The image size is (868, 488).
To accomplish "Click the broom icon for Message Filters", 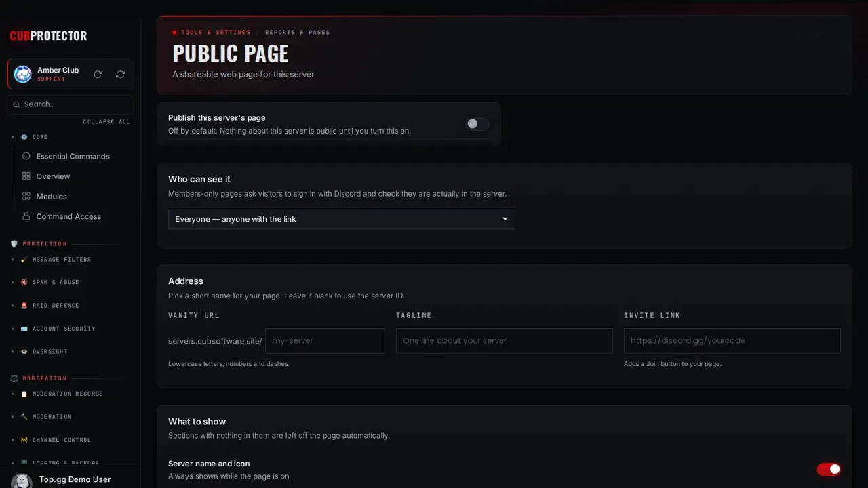I will point(24,260).
